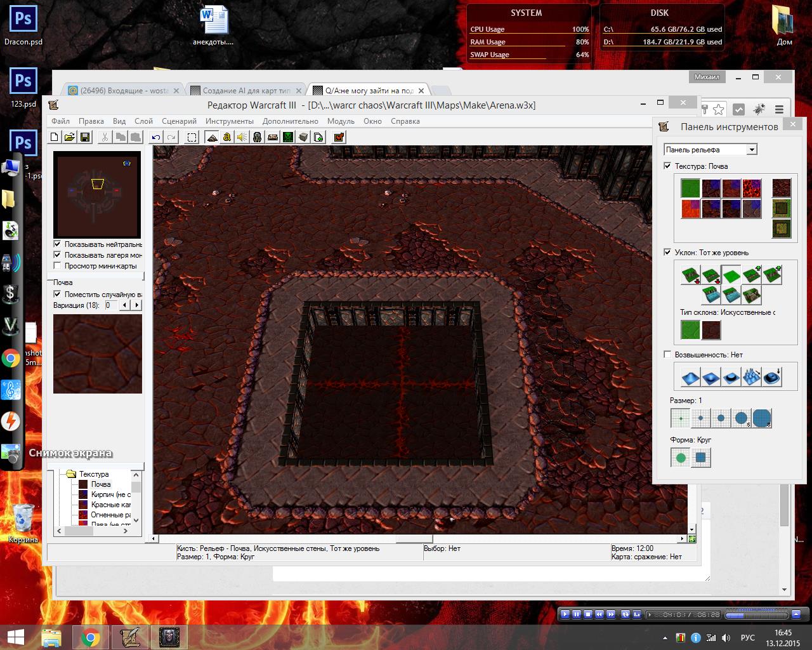Open the Dracon.psd desktop file

(x=23, y=26)
